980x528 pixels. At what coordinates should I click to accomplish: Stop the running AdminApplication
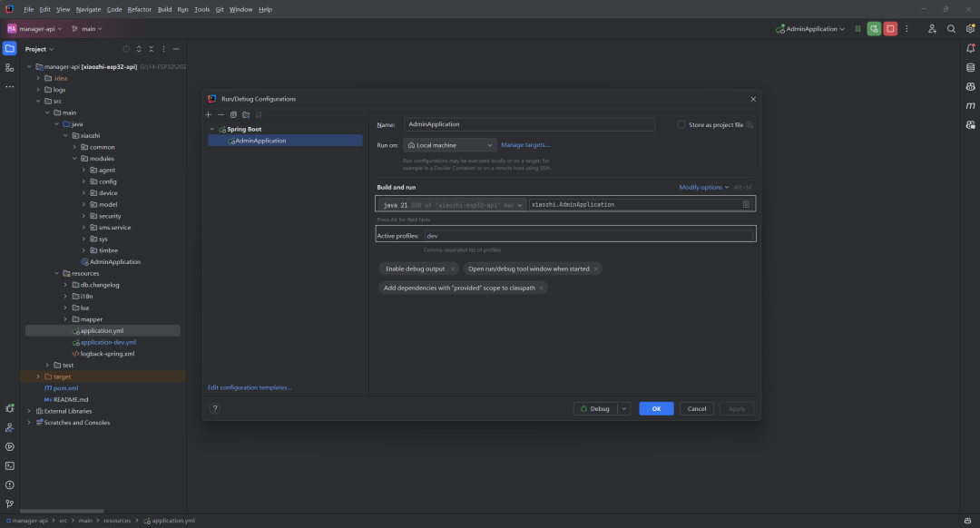click(891, 29)
